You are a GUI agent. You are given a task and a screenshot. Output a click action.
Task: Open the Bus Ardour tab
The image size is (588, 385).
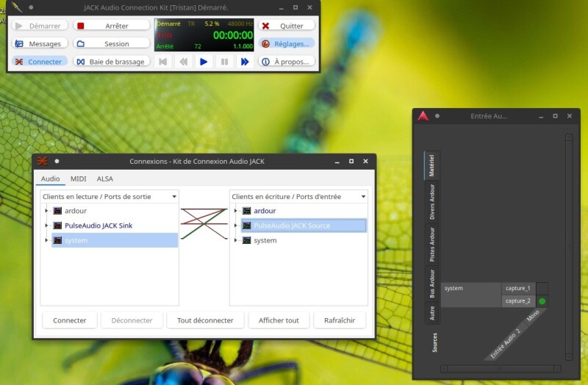[x=432, y=284]
